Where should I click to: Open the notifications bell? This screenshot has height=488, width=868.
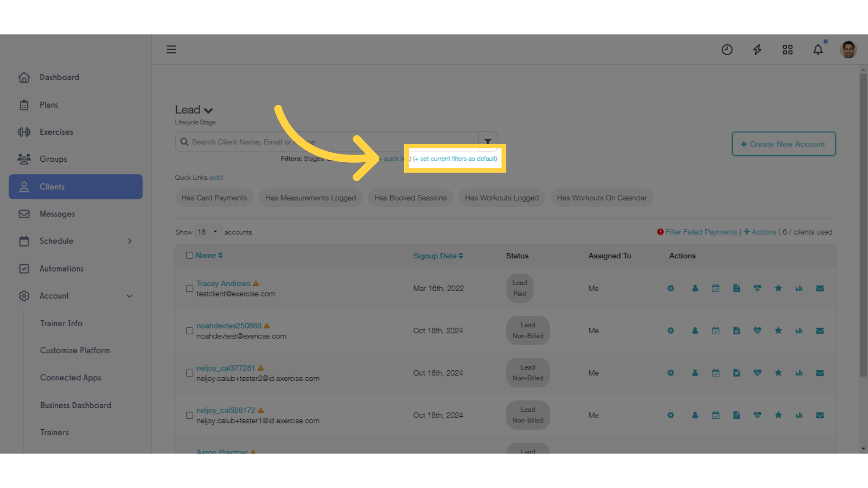[x=818, y=50]
